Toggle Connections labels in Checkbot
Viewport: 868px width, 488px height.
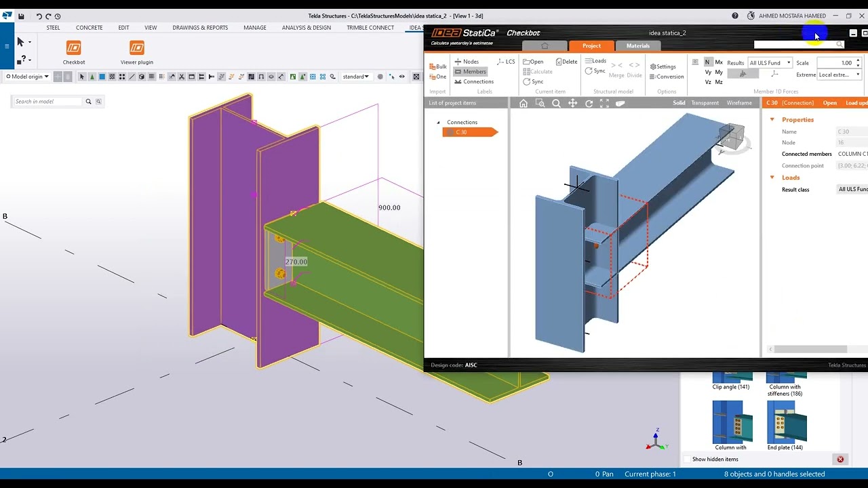click(x=474, y=81)
